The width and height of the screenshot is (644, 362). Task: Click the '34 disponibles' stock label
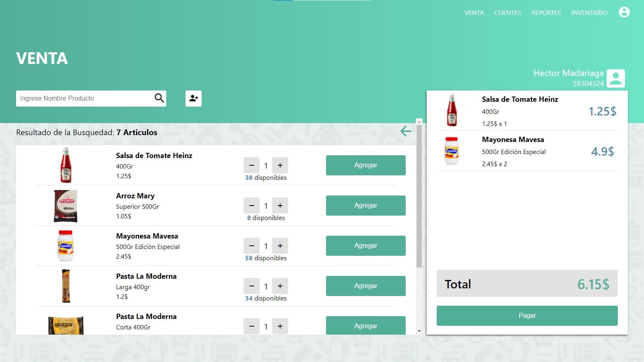point(266,298)
